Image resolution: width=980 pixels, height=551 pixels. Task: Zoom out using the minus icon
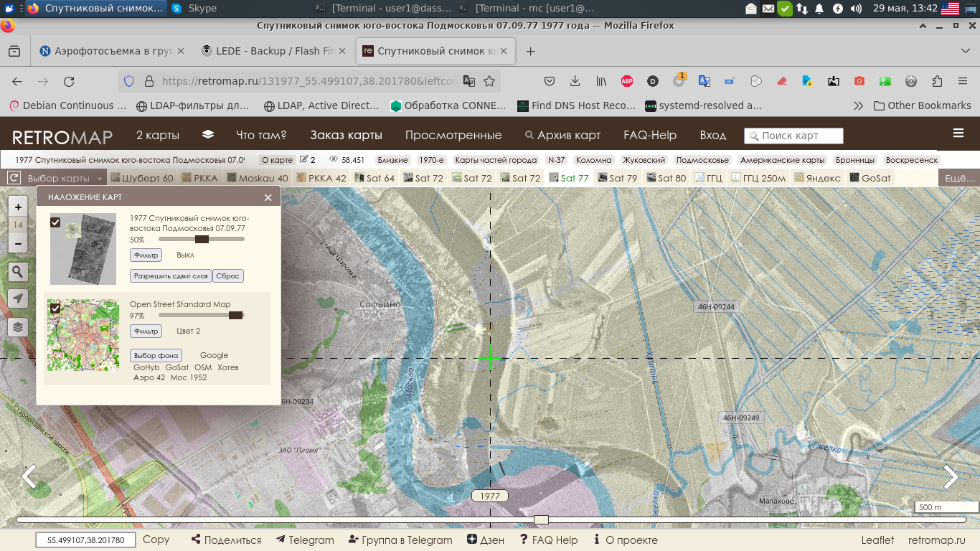(x=18, y=243)
